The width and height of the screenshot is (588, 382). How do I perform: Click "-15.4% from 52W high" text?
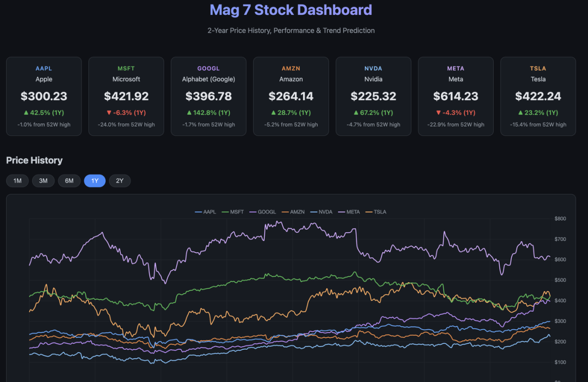click(538, 125)
